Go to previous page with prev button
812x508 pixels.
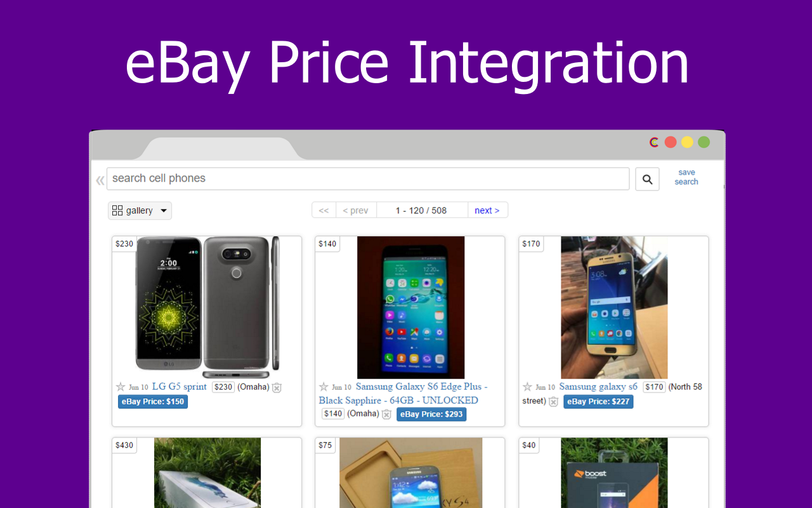(x=355, y=210)
